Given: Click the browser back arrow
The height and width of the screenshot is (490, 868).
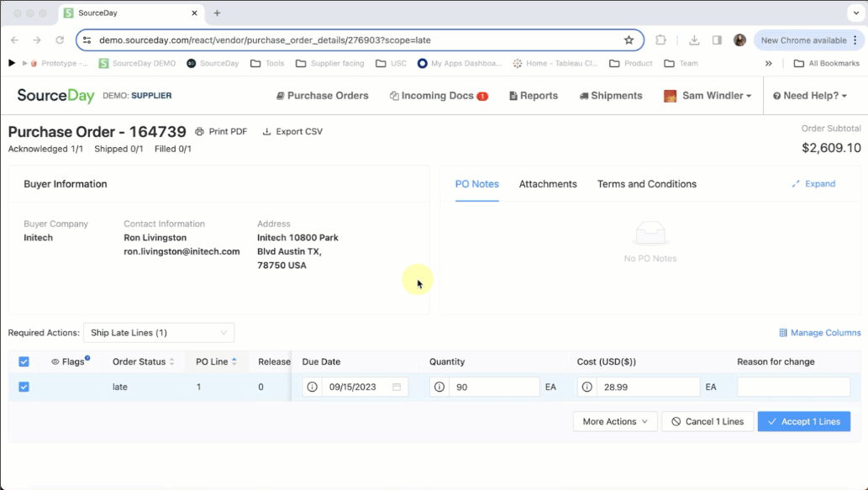Looking at the screenshot, I should tap(15, 40).
